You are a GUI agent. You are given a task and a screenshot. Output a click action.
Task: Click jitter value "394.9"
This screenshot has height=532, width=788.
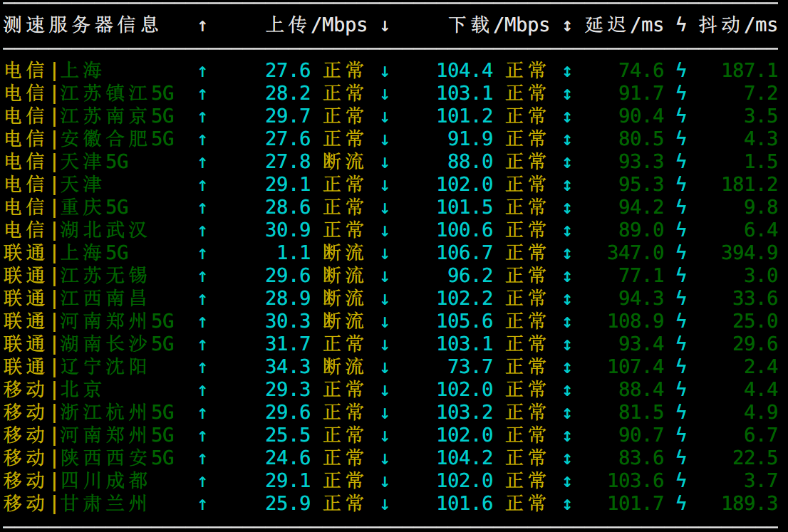point(750,253)
